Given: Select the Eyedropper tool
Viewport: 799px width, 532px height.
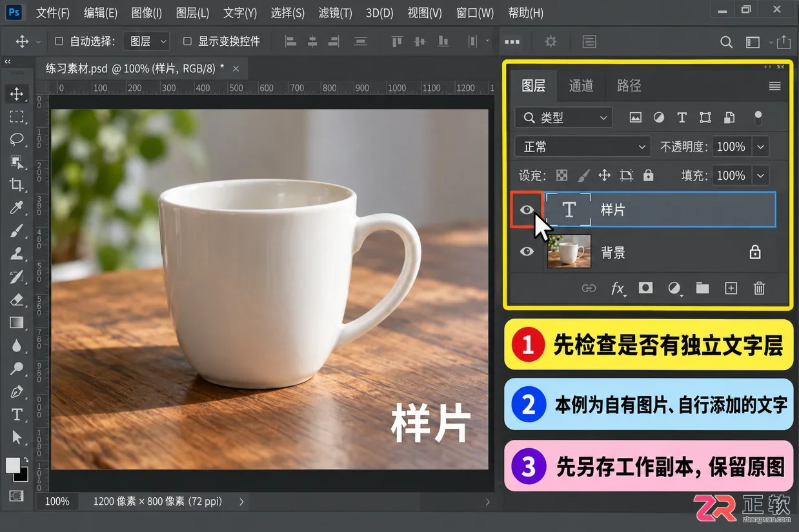Looking at the screenshot, I should (x=17, y=208).
